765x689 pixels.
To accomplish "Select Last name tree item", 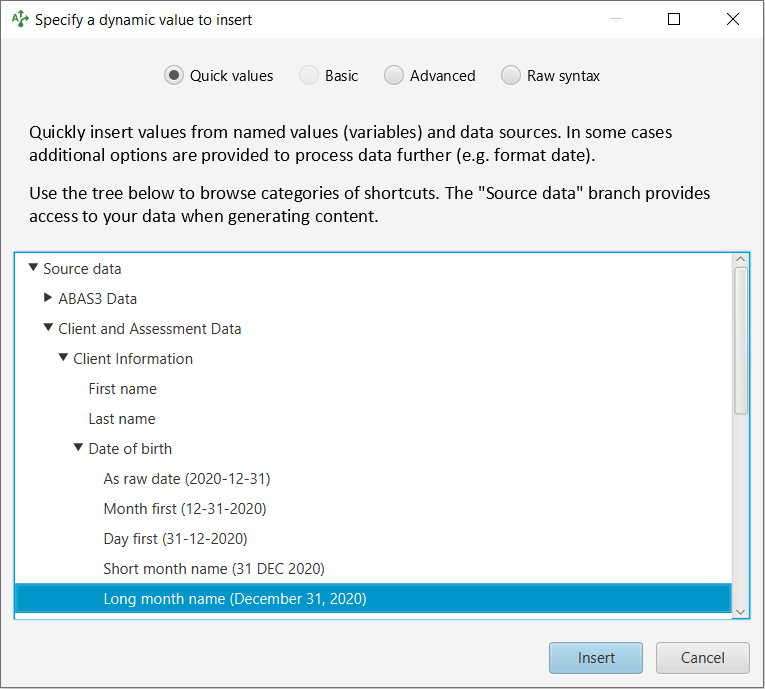I will 122,419.
